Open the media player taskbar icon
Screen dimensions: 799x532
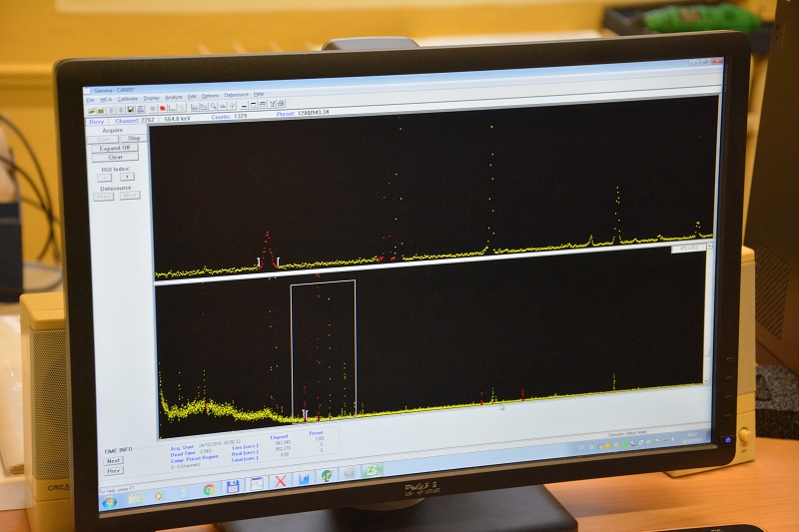(159, 496)
